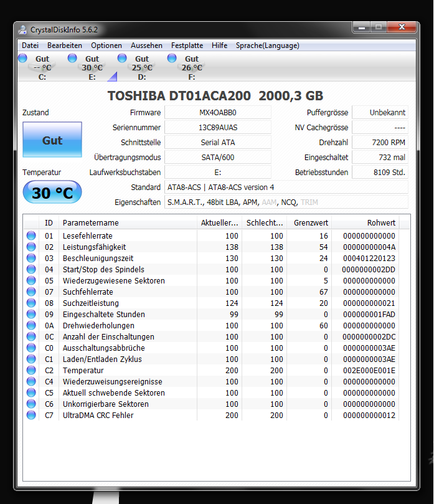Click the Aktueller... column header
The image size is (434, 504).
(219, 223)
